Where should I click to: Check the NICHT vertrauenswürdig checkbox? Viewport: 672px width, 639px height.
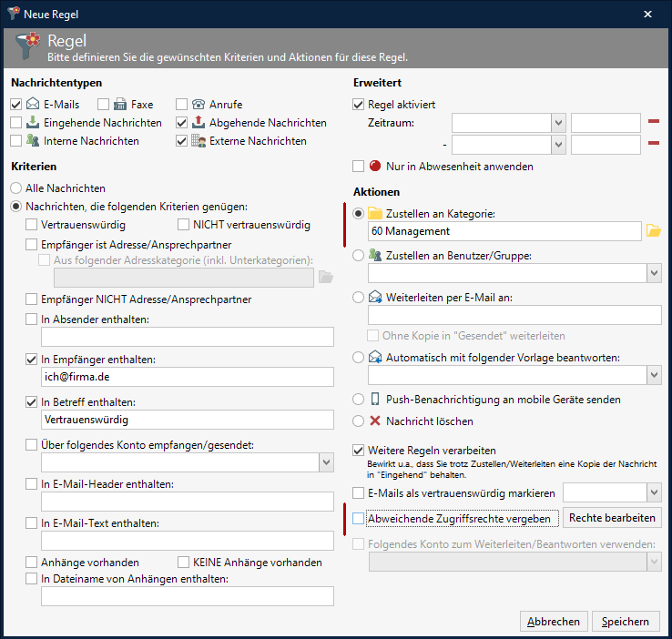(183, 225)
